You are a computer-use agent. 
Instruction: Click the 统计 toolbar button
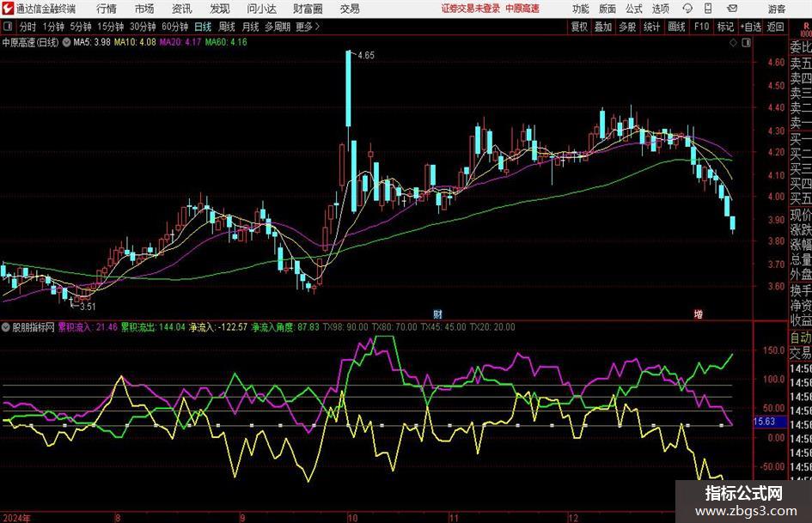pyautogui.click(x=651, y=27)
